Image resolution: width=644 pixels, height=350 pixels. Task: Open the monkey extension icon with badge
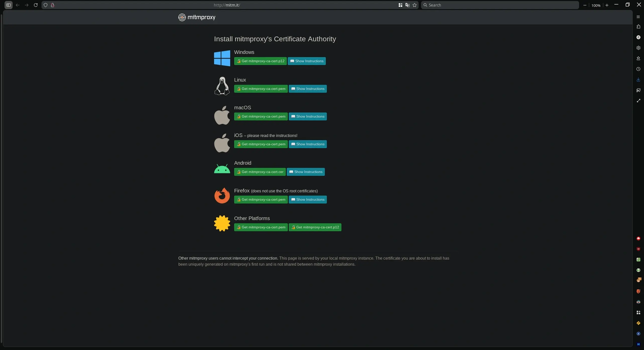click(x=639, y=280)
